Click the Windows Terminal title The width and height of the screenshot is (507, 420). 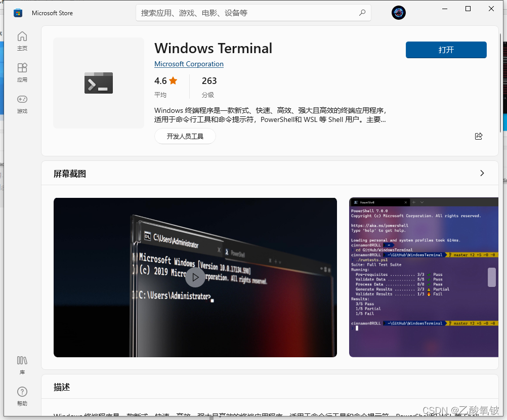(214, 48)
